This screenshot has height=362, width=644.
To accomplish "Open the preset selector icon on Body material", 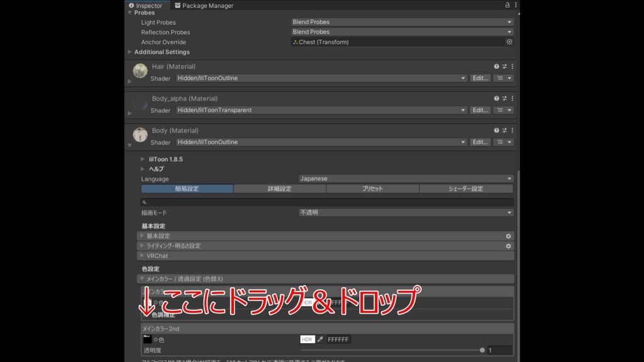I will point(504,130).
